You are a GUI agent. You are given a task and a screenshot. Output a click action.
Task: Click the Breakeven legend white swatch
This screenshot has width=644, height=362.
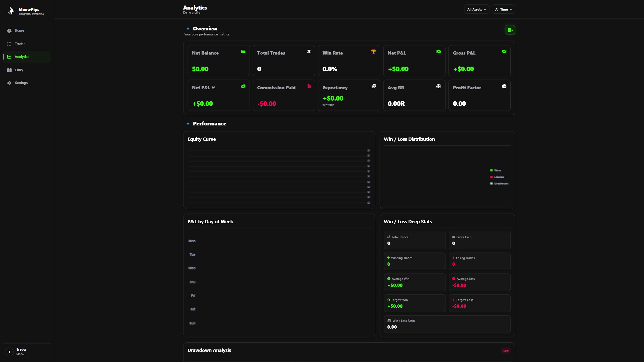[x=491, y=184]
